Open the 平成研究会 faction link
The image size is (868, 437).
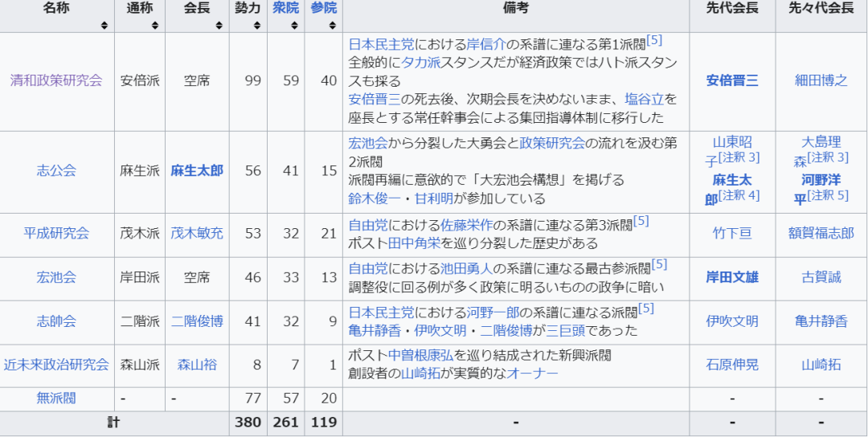(x=56, y=234)
